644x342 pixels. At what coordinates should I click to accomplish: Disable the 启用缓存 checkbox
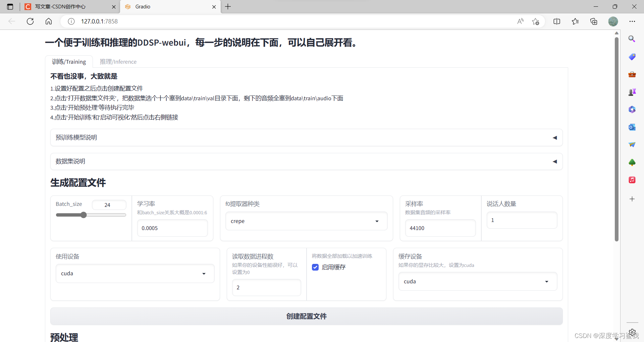tap(315, 267)
